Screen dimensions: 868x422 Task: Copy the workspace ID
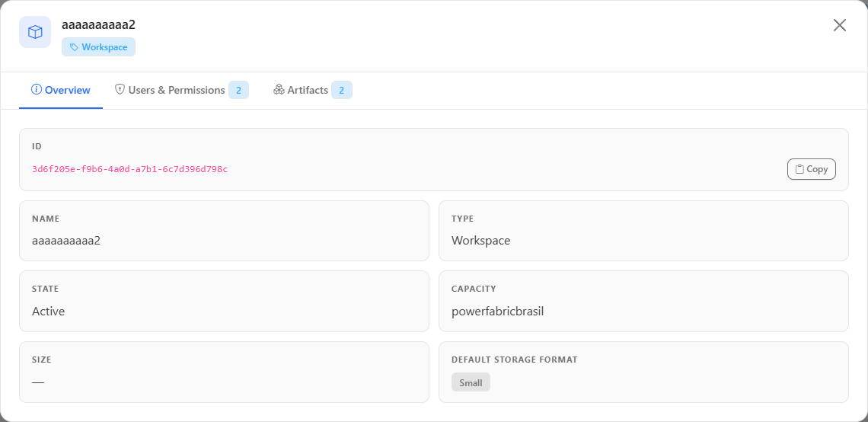[811, 169]
